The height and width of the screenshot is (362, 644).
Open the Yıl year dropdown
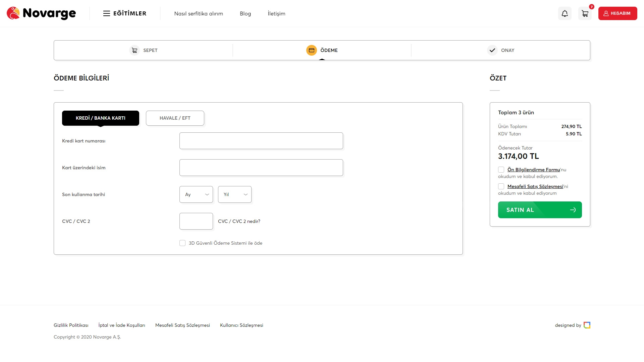235,194
